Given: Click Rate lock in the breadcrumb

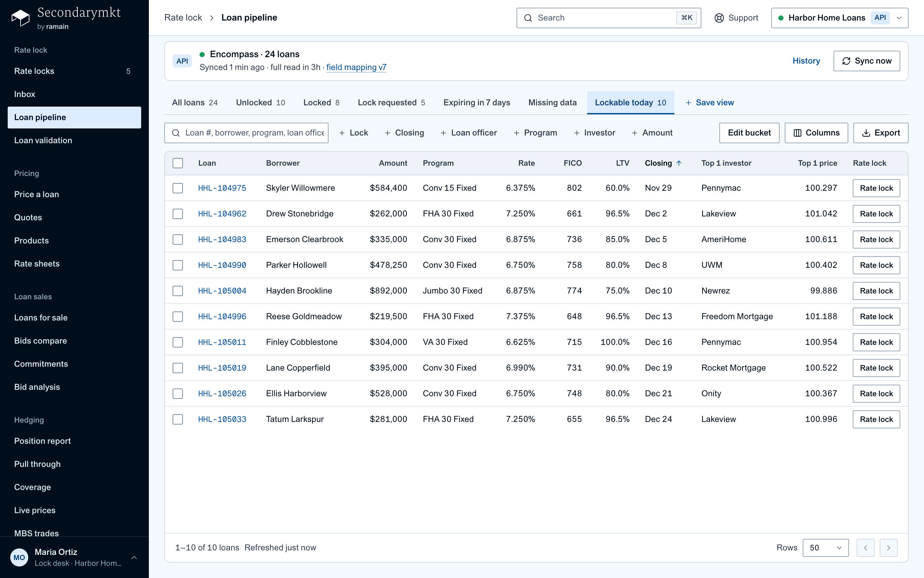Looking at the screenshot, I should [x=183, y=18].
